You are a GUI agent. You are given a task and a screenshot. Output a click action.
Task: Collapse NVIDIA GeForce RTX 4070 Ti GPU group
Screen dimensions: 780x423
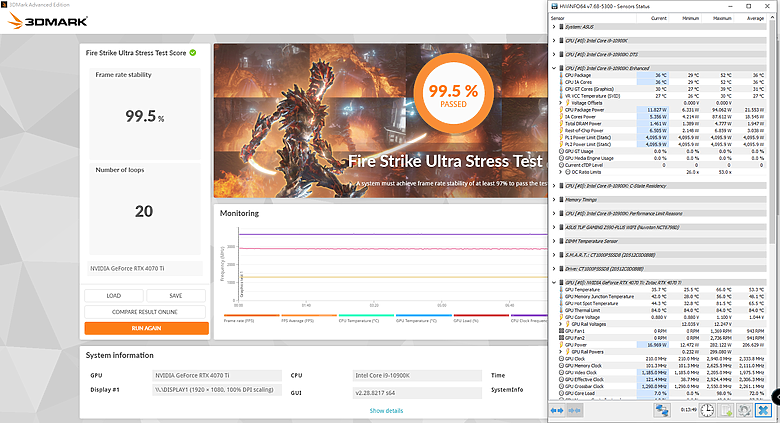pyautogui.click(x=554, y=283)
